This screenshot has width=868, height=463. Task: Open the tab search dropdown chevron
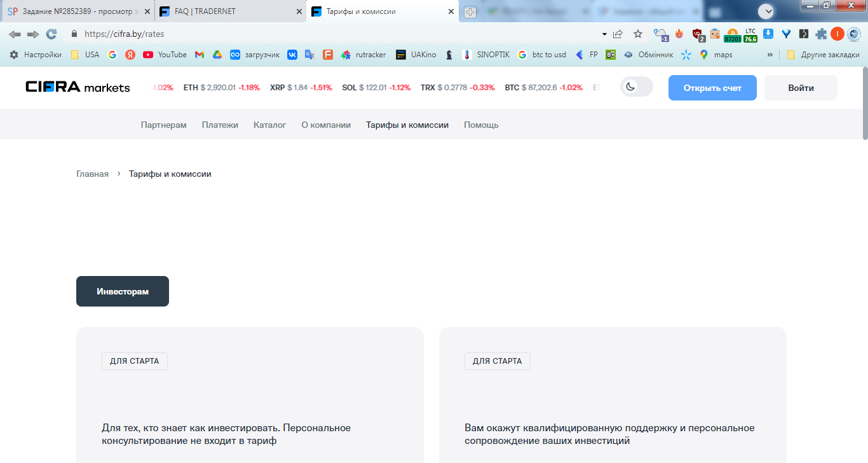[x=766, y=11]
